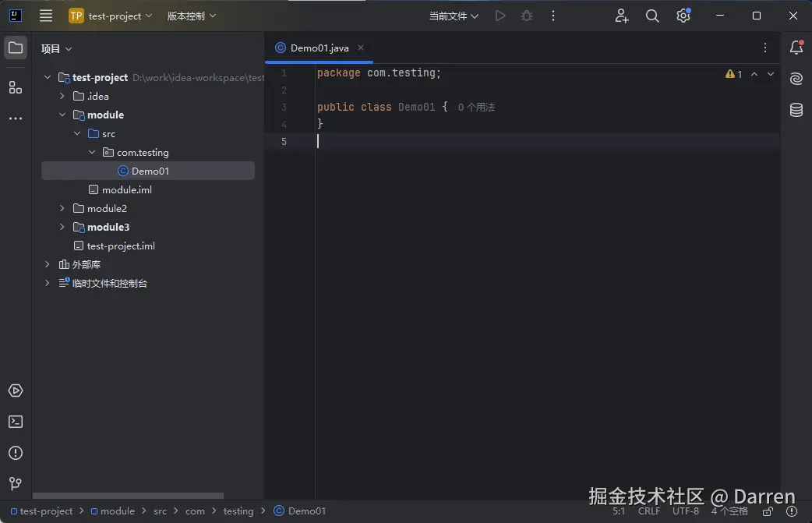Click project tree horizontal scrollbar
Image resolution: width=812 pixels, height=523 pixels.
128,496
